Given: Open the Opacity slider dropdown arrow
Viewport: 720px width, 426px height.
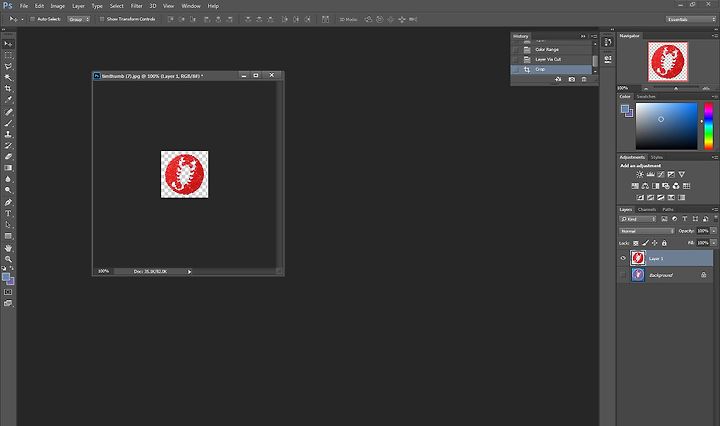Looking at the screenshot, I should tap(714, 231).
